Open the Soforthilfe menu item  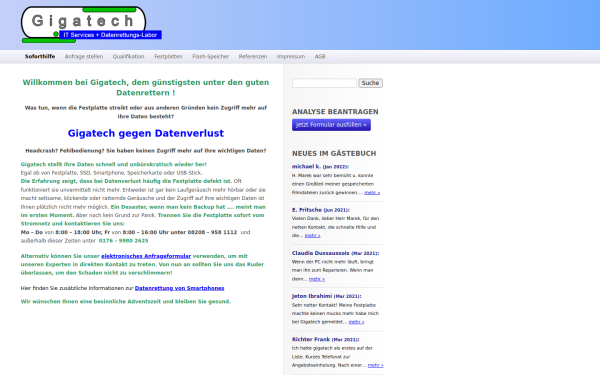point(40,57)
